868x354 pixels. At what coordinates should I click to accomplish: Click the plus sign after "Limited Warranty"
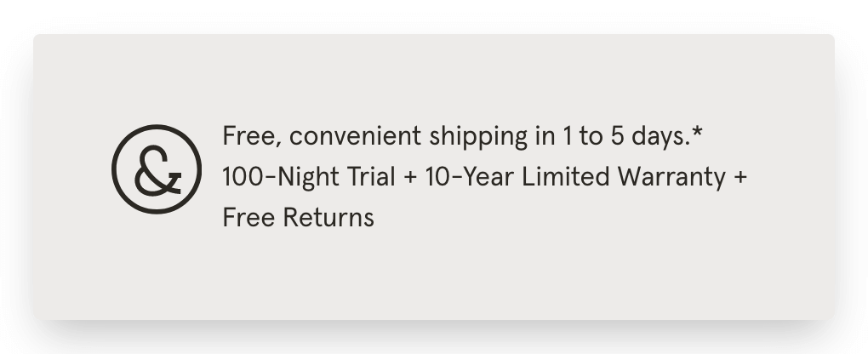(740, 177)
